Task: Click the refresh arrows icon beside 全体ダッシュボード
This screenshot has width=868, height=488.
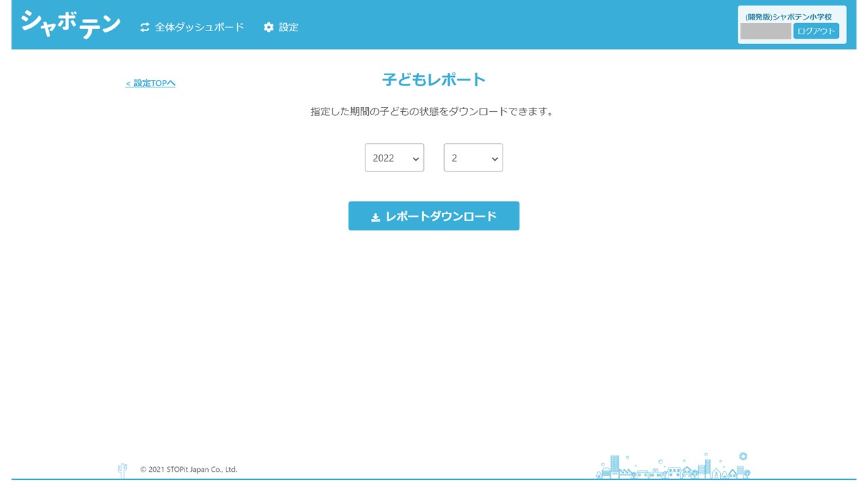Action: click(144, 27)
